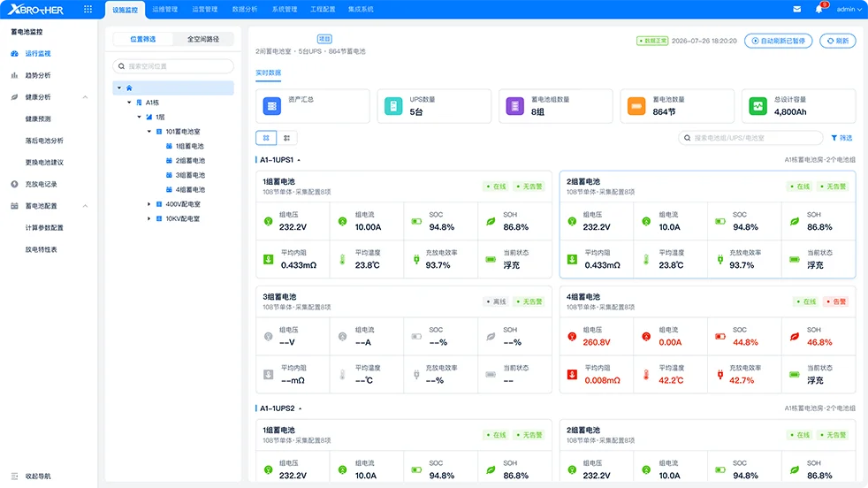Image resolution: width=868 pixels, height=488 pixels.
Task: Click the red 告警 tag on 4组蓄电池
Action: click(836, 301)
